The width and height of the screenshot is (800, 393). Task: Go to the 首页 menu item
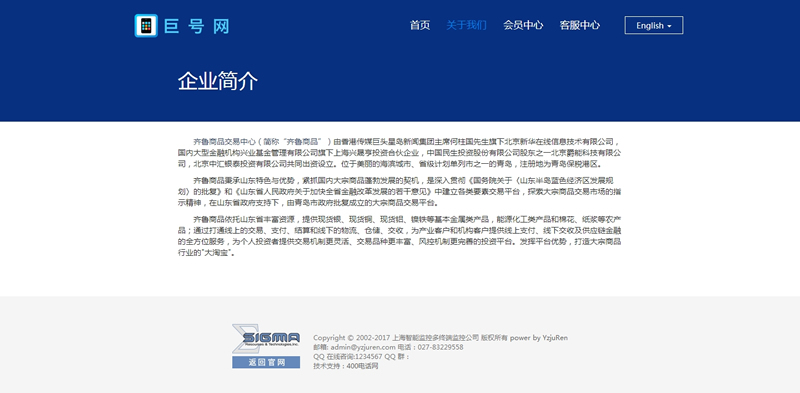coord(420,25)
